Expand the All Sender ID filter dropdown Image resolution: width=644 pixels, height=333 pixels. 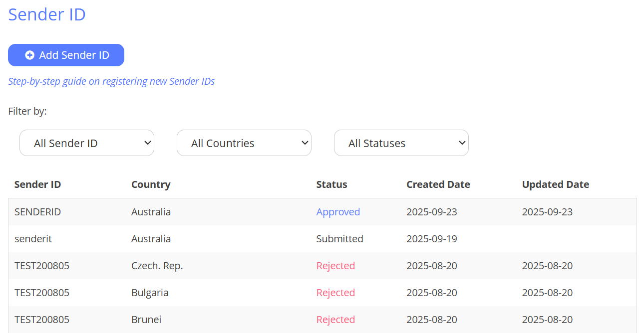pos(87,143)
